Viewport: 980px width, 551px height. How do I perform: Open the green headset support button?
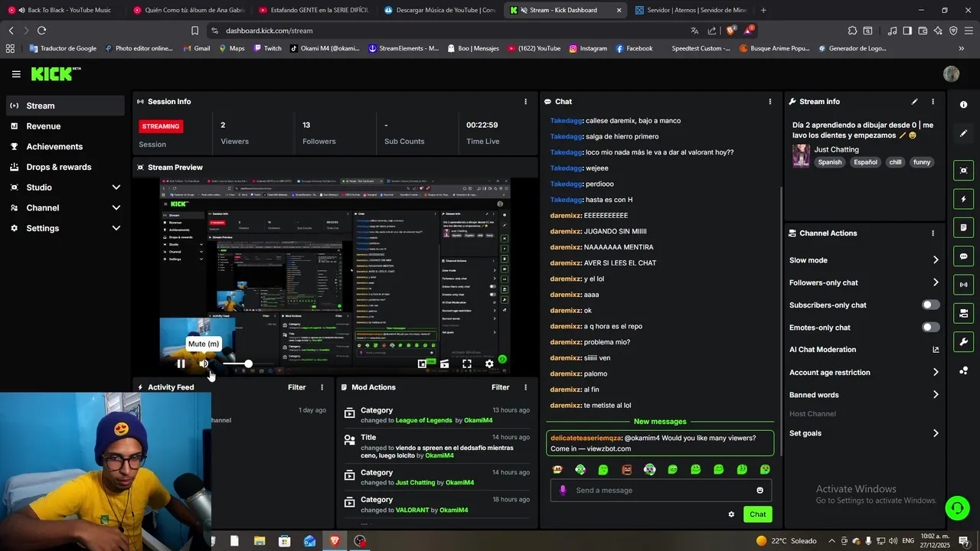click(956, 507)
